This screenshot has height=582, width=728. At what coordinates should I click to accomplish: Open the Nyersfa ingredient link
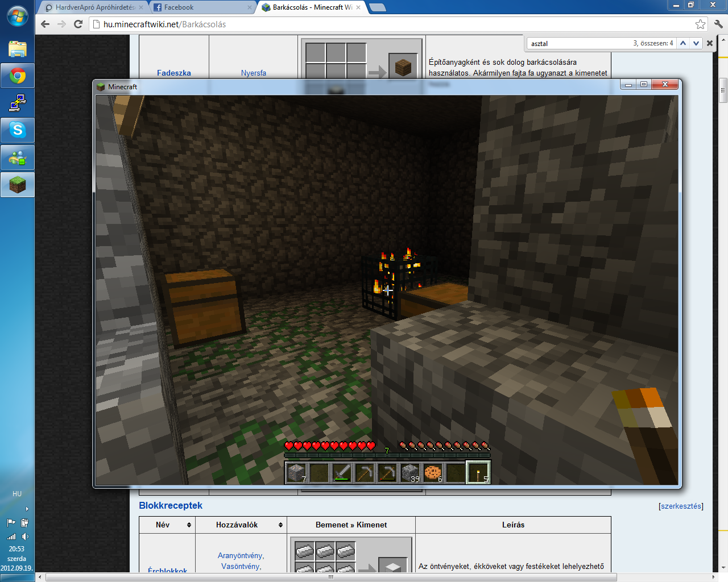click(x=254, y=73)
